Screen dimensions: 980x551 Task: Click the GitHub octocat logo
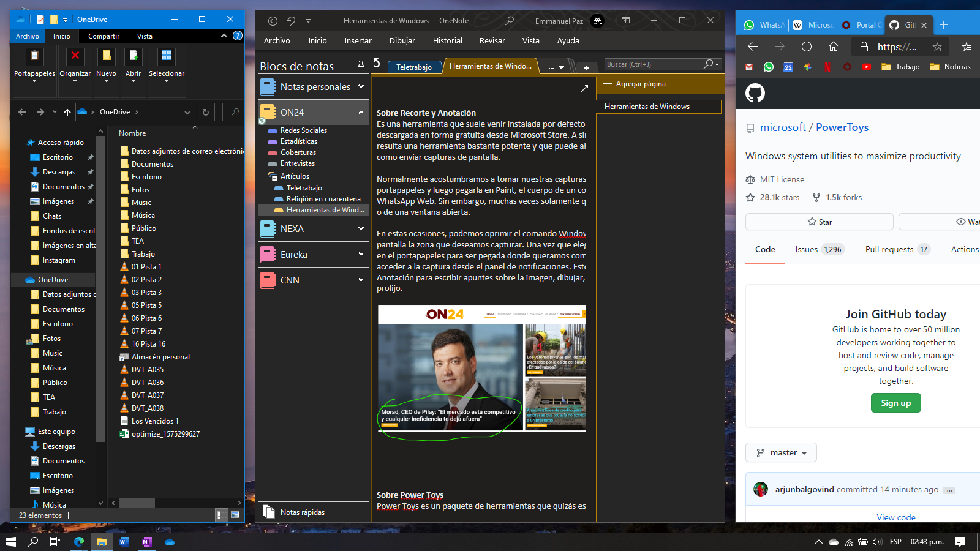pos(755,93)
